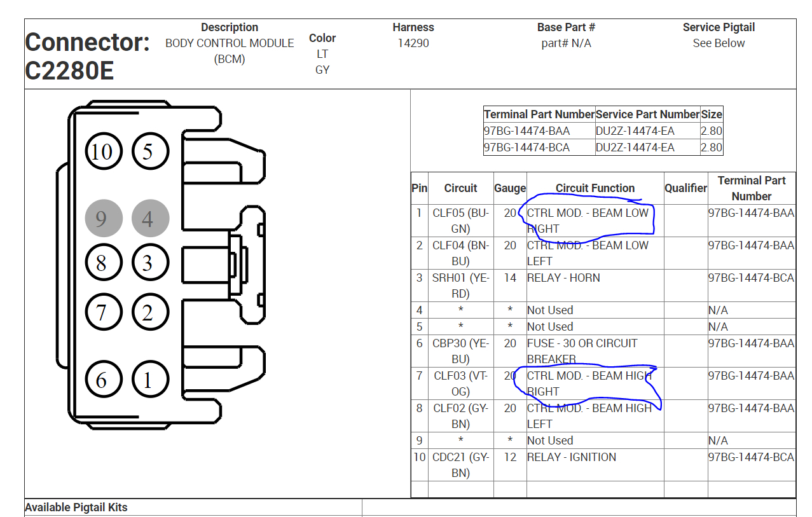Click DU2Z-14474-EA in the 97BG-14474-BCA row
Screen dimensions: 812x517
tap(635, 148)
